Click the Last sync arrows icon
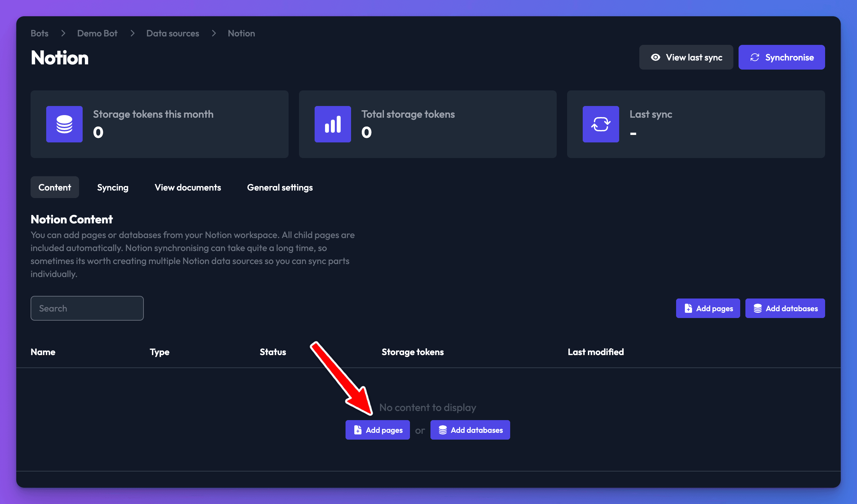857x504 pixels. [601, 124]
